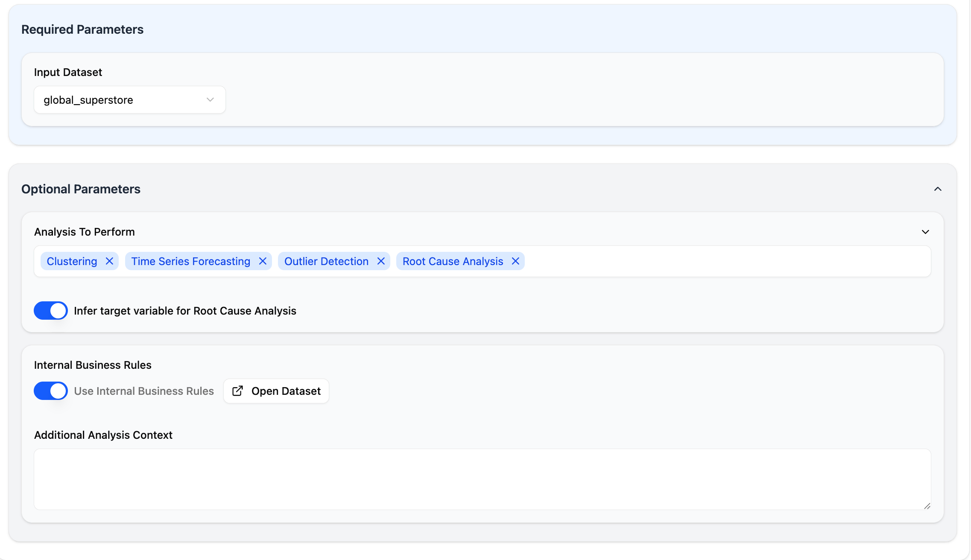971x560 pixels.
Task: Click the X next to Root Cause Analysis
Action: [515, 261]
